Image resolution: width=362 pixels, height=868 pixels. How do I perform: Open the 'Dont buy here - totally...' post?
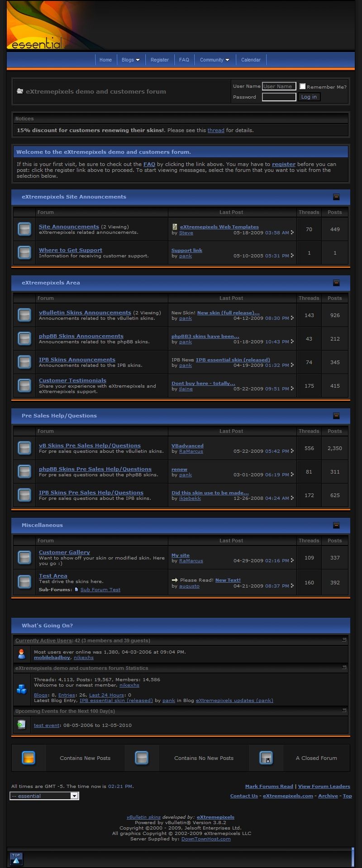tap(203, 383)
